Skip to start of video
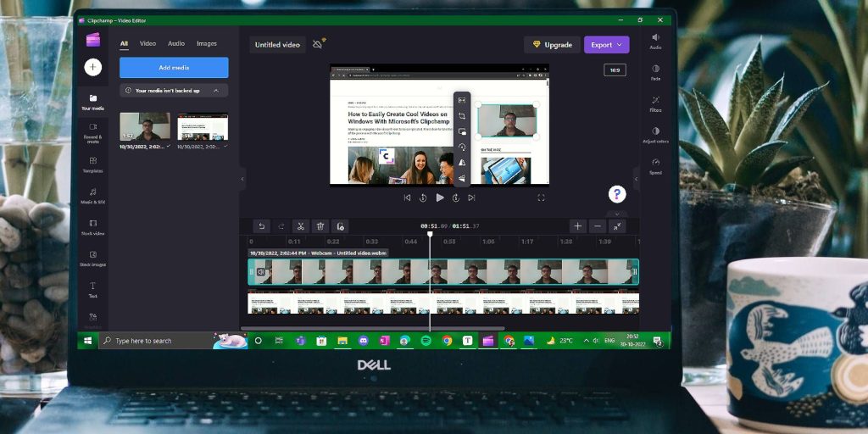This screenshot has height=434, width=868. [x=408, y=198]
